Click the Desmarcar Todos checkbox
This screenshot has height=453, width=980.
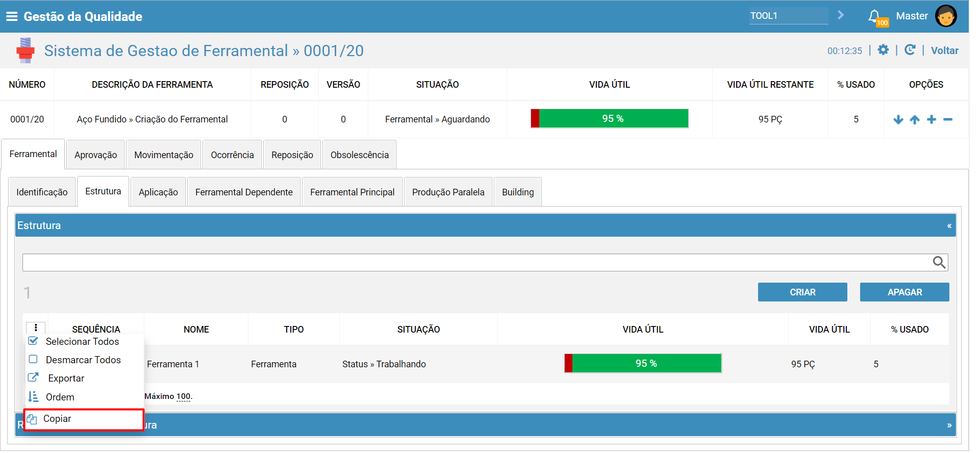[x=33, y=359]
